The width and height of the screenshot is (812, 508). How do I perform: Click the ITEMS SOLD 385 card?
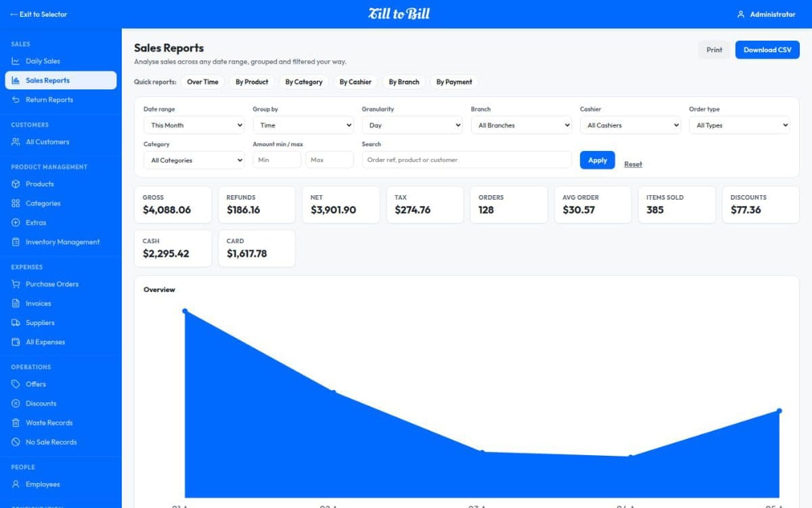point(677,205)
